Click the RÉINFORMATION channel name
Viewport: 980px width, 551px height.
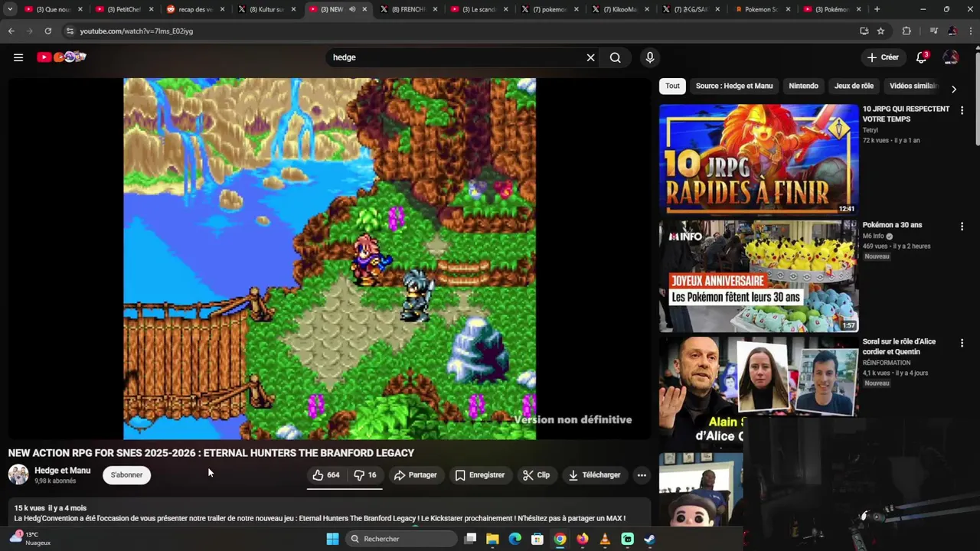pyautogui.click(x=887, y=363)
